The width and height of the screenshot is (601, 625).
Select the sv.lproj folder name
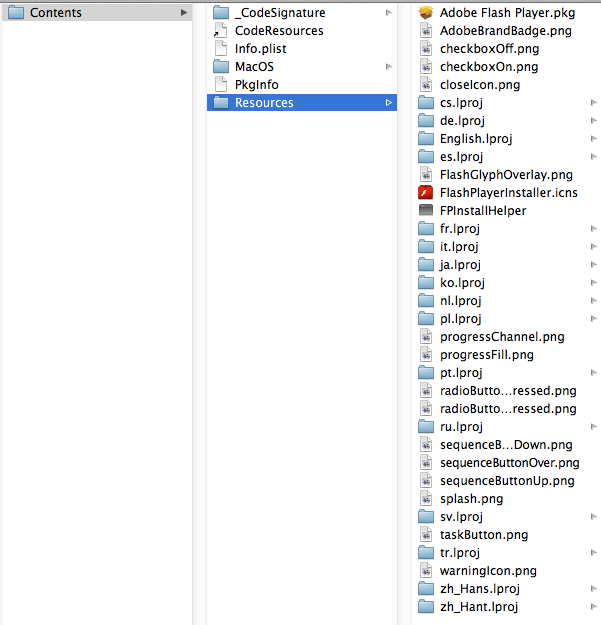[462, 517]
